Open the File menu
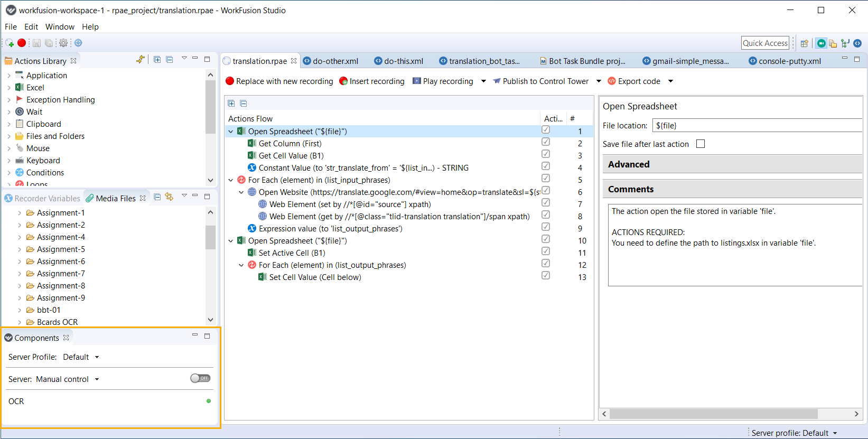Viewport: 868px width, 439px height. click(11, 27)
